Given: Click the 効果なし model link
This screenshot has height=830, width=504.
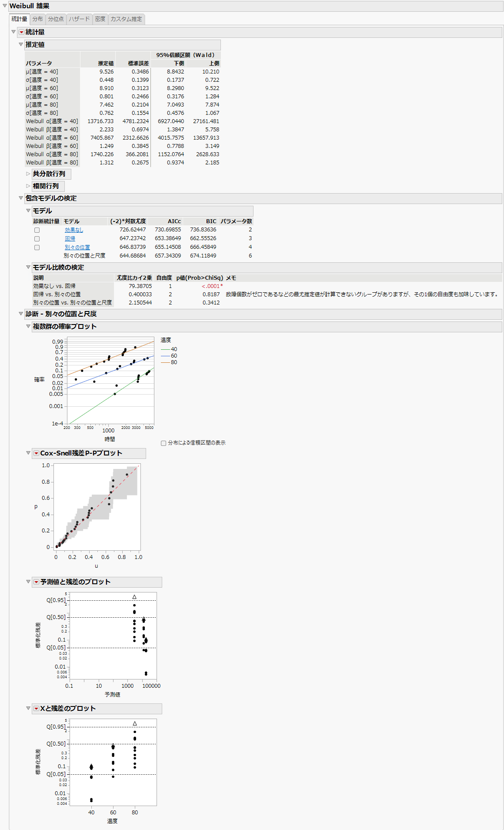Looking at the screenshot, I should pos(74,230).
